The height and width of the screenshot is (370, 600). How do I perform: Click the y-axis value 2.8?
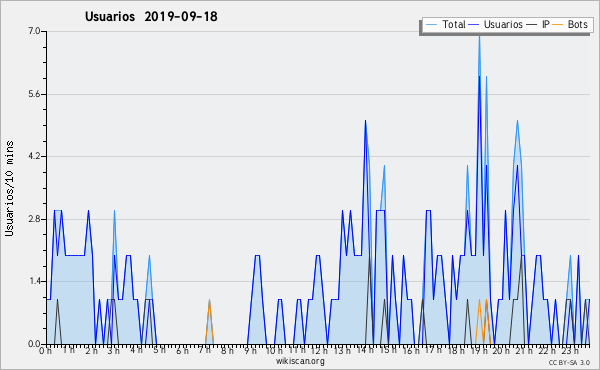(x=34, y=219)
